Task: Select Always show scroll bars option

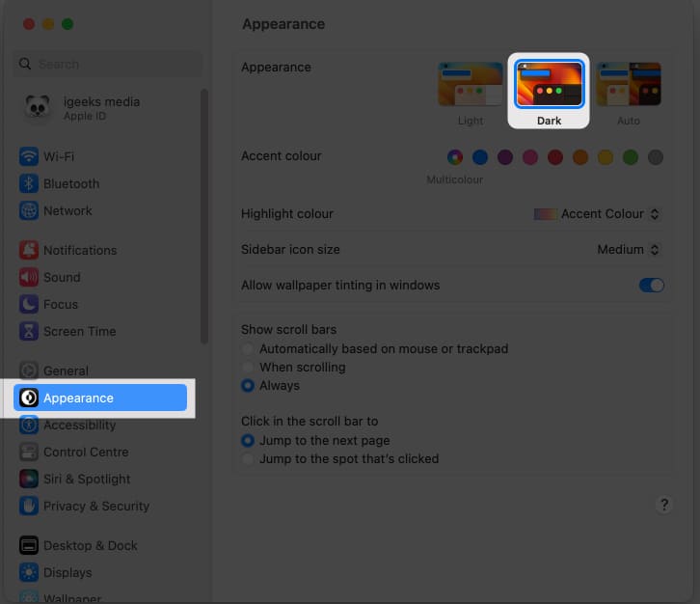Action: pos(248,386)
